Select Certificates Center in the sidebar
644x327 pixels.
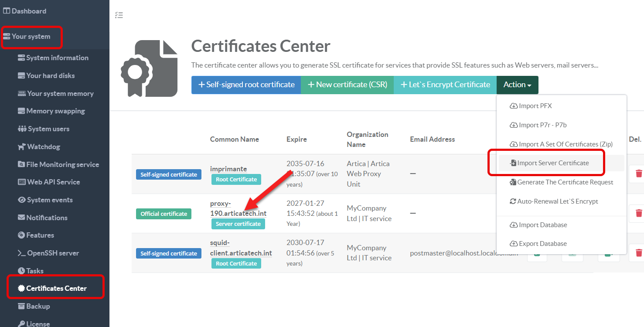(x=56, y=288)
